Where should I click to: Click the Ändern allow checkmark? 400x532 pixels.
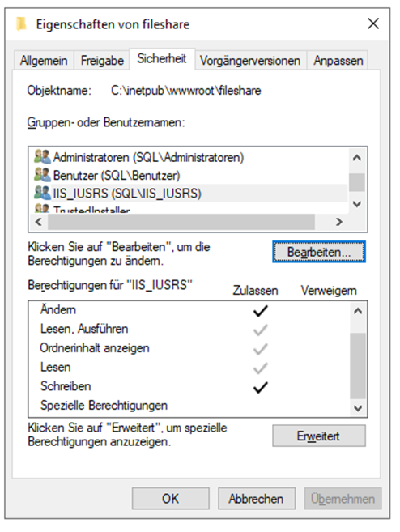click(x=261, y=310)
